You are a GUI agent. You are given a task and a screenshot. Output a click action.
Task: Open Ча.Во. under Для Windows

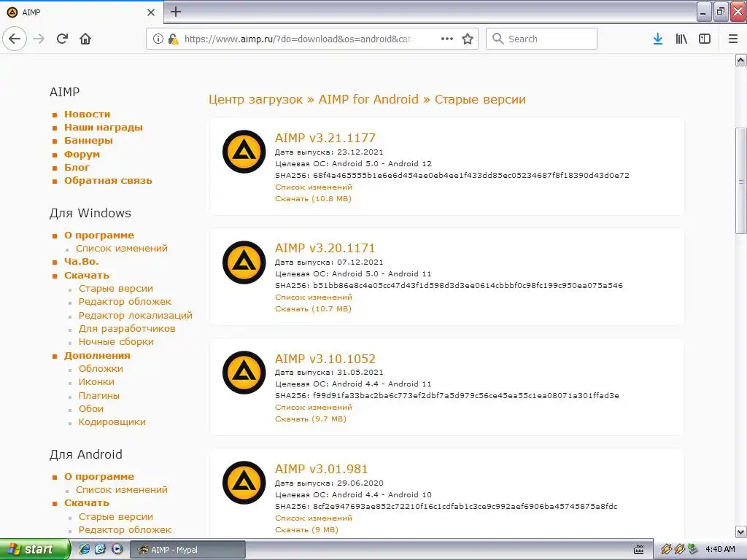point(82,262)
